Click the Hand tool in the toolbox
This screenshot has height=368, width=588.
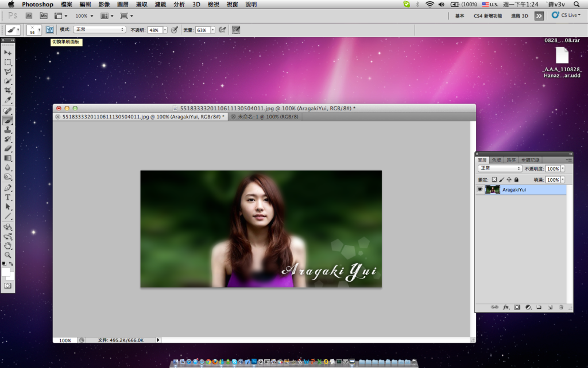coord(8,246)
